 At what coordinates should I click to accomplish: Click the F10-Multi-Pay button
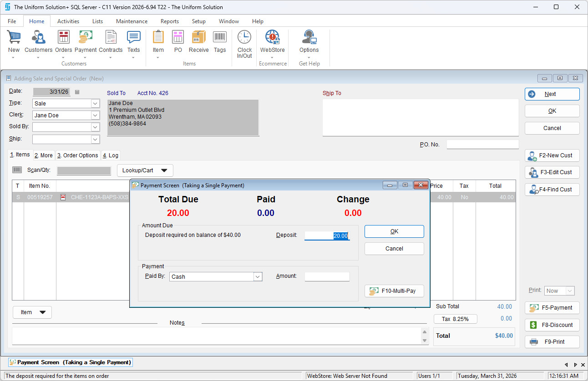[394, 291]
